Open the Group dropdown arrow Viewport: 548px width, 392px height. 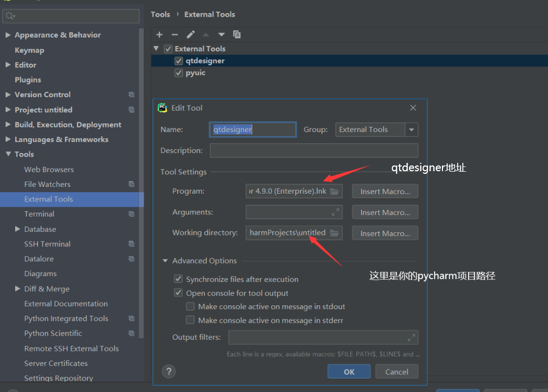pos(411,129)
